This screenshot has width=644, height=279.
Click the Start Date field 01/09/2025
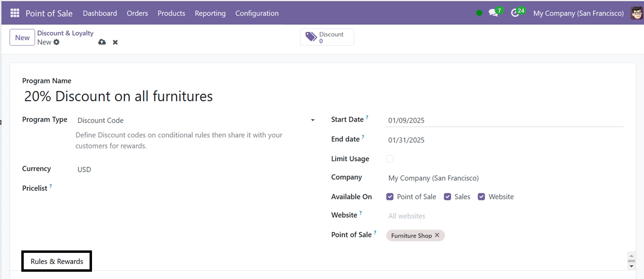click(505, 120)
